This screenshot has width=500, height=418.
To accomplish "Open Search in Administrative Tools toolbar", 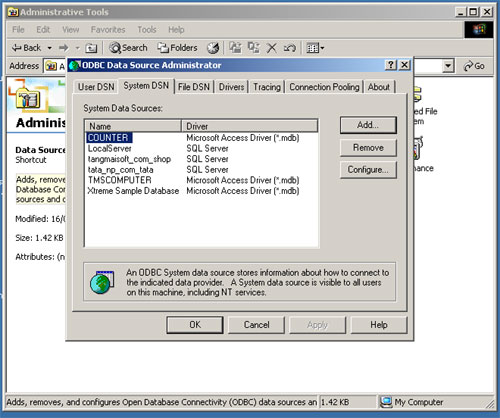I will point(128,48).
